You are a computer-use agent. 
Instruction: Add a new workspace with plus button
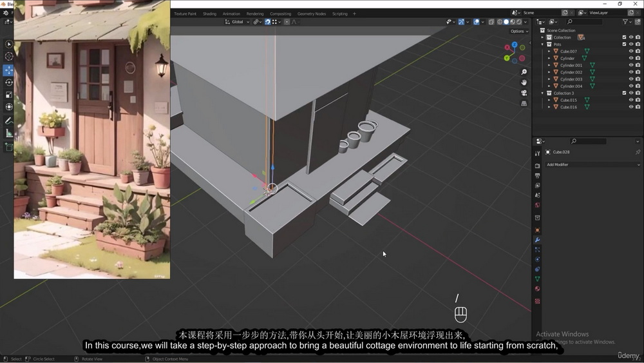(x=354, y=14)
